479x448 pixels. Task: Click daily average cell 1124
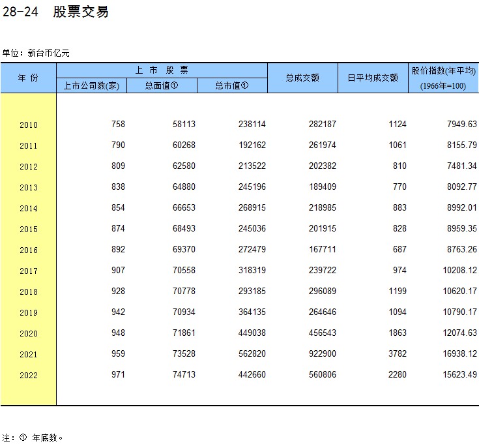pyautogui.click(x=398, y=124)
